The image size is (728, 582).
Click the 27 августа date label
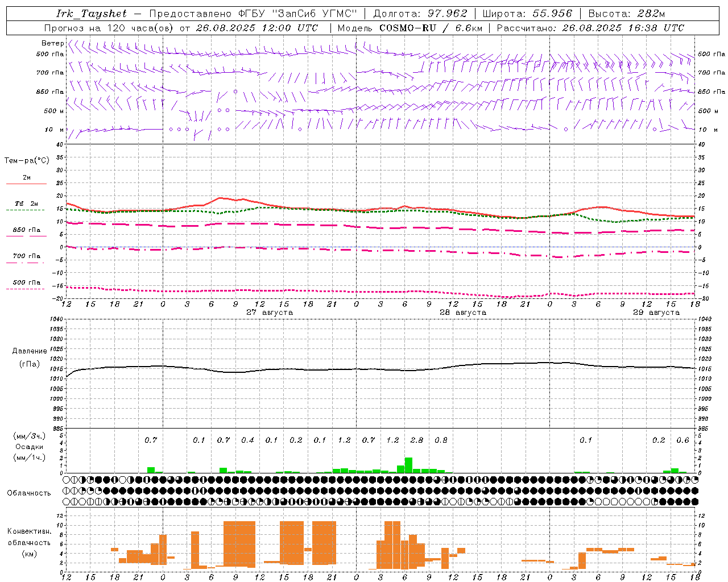point(270,313)
